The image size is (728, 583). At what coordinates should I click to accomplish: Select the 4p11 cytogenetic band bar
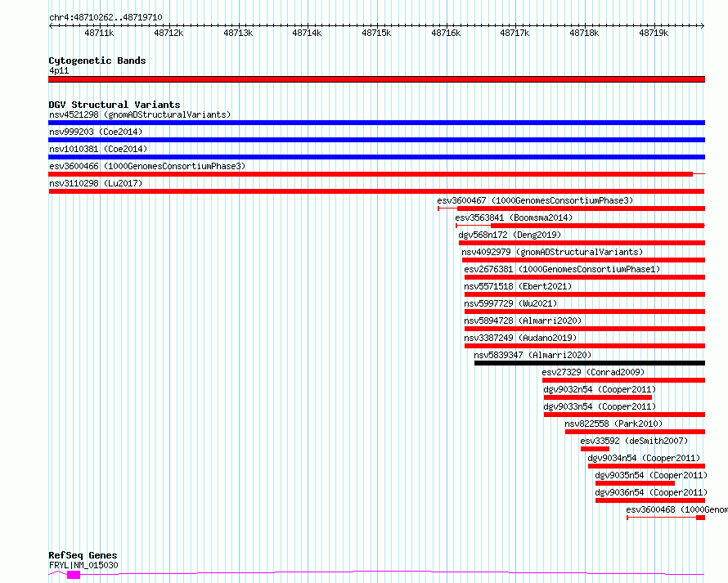point(376,79)
